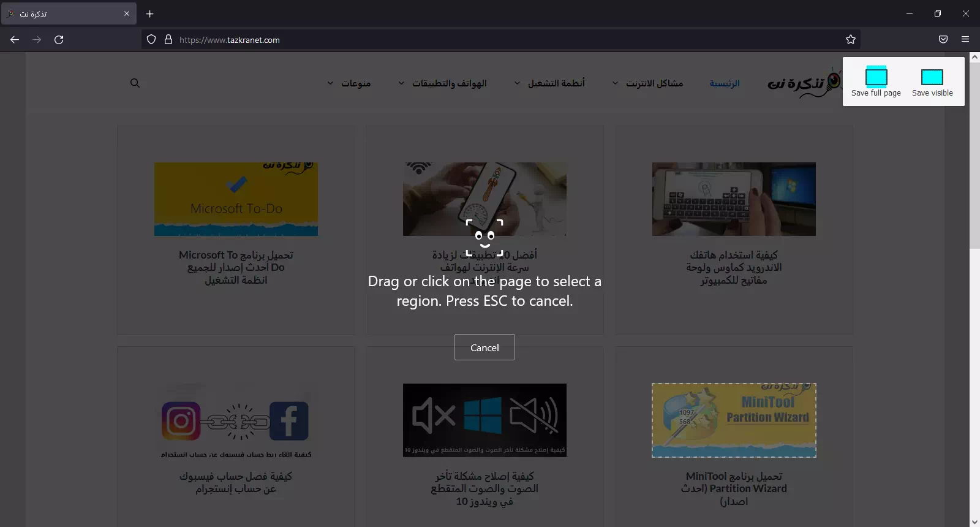980x527 pixels.
Task: Go back to the previous page
Action: 15,40
